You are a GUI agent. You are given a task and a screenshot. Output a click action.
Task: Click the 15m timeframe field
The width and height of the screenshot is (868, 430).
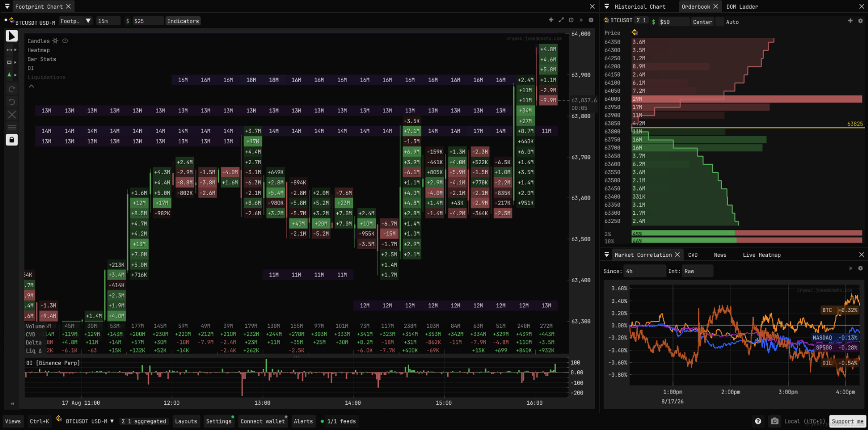[x=108, y=21]
